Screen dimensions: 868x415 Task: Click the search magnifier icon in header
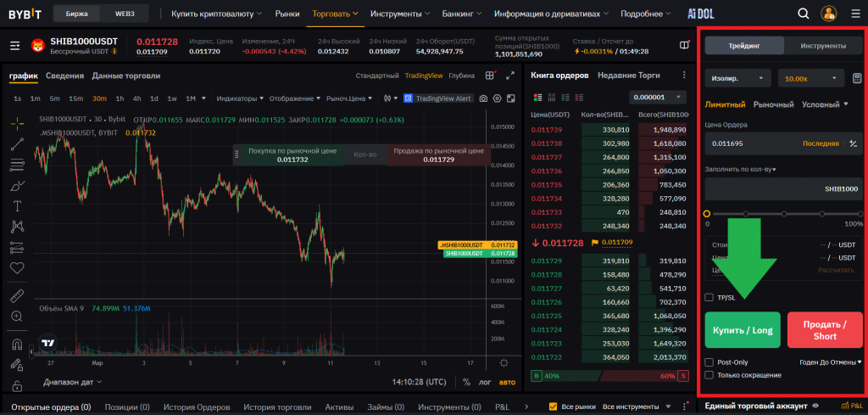pos(804,14)
